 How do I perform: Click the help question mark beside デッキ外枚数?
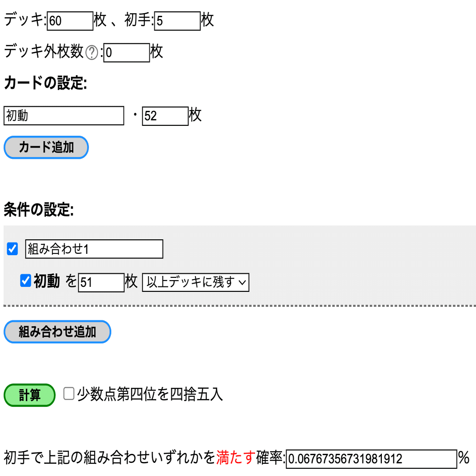click(x=92, y=52)
